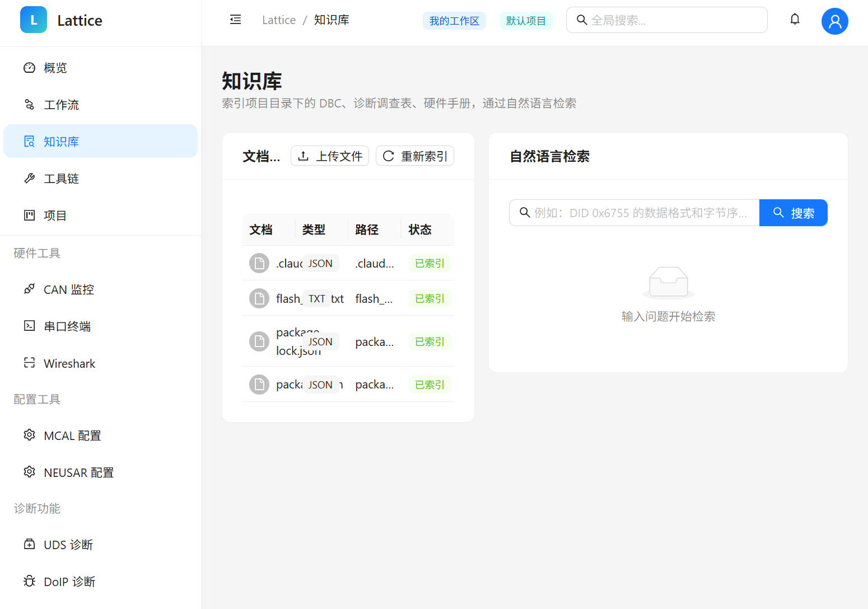Click the 默认项目 tag

(x=526, y=21)
